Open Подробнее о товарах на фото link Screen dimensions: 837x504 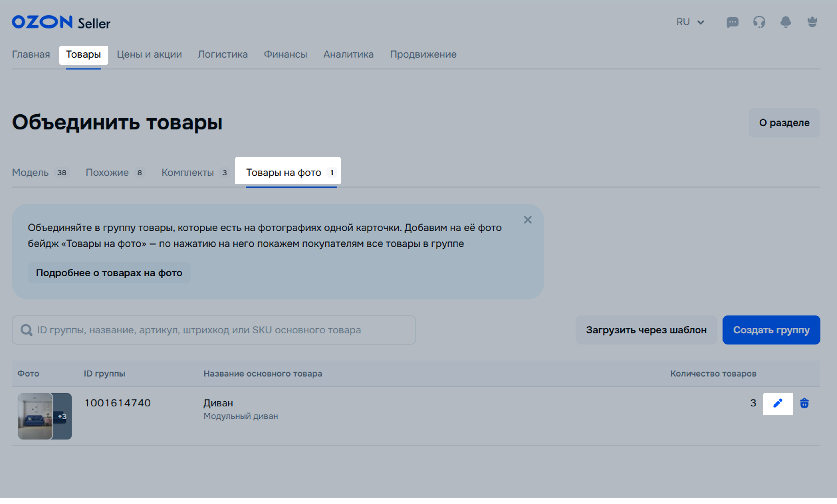pyautogui.click(x=109, y=273)
